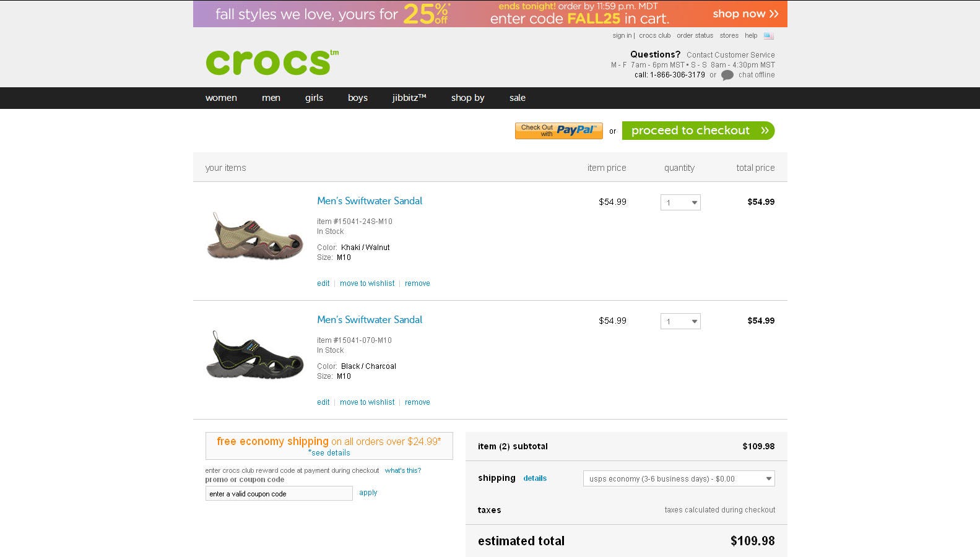Image resolution: width=980 pixels, height=557 pixels.
Task: Open the sale menu
Action: [518, 98]
